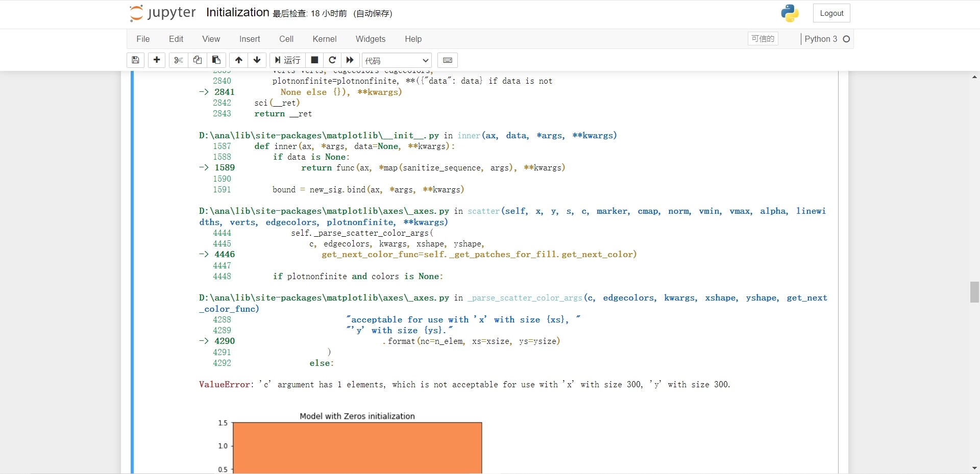Open the Edit menu
Screen dimensions: 980x474
pyautogui.click(x=176, y=39)
